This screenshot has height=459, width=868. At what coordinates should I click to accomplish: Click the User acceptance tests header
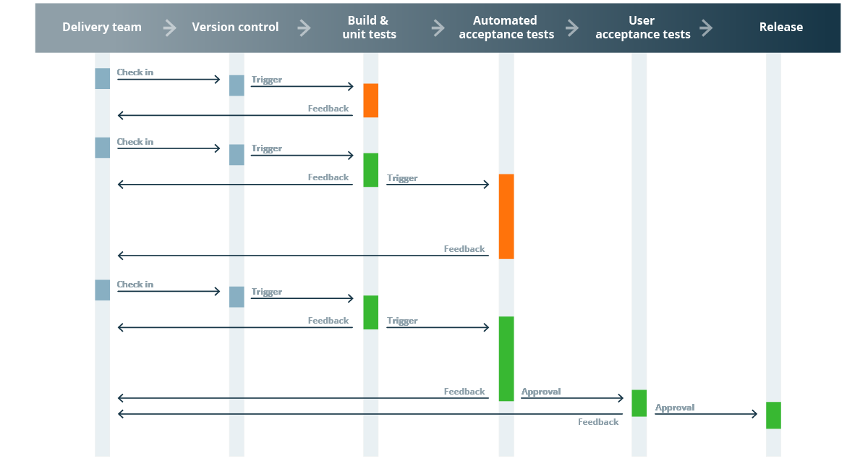[642, 28]
